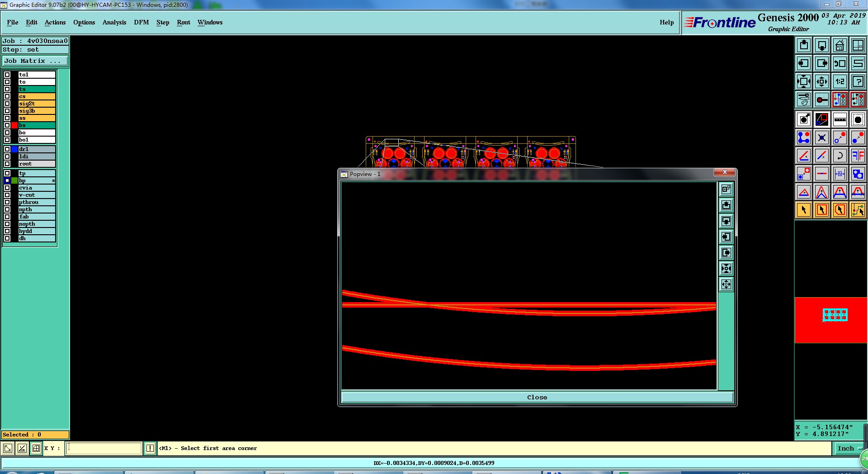
Task: Open the Rout menu
Action: [x=184, y=22]
